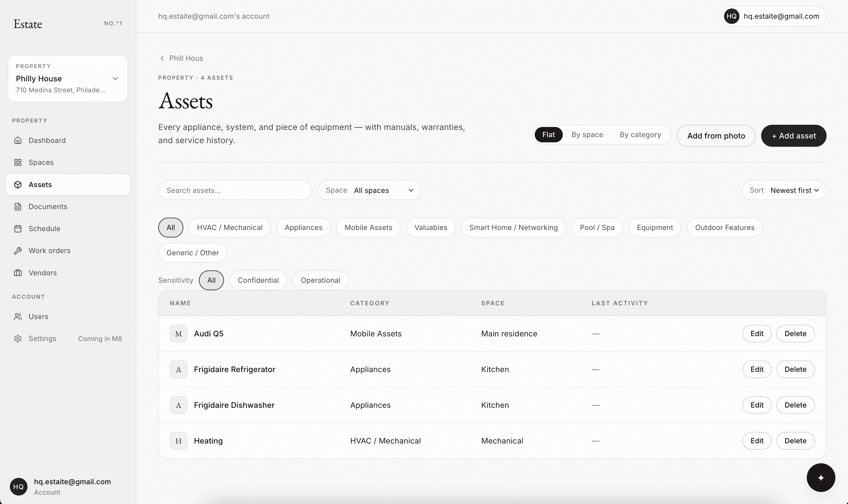Click the Users people icon
The height and width of the screenshot is (504, 848).
18,317
